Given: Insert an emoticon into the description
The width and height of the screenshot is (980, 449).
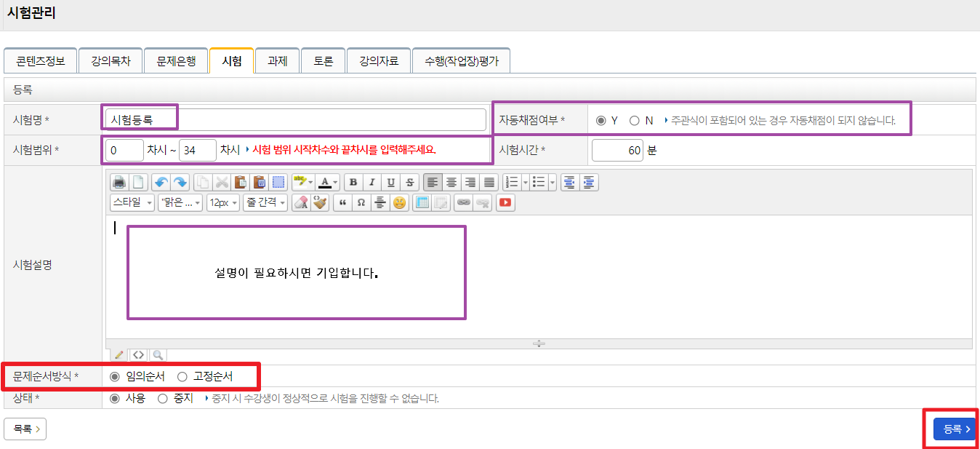Looking at the screenshot, I should click(399, 203).
